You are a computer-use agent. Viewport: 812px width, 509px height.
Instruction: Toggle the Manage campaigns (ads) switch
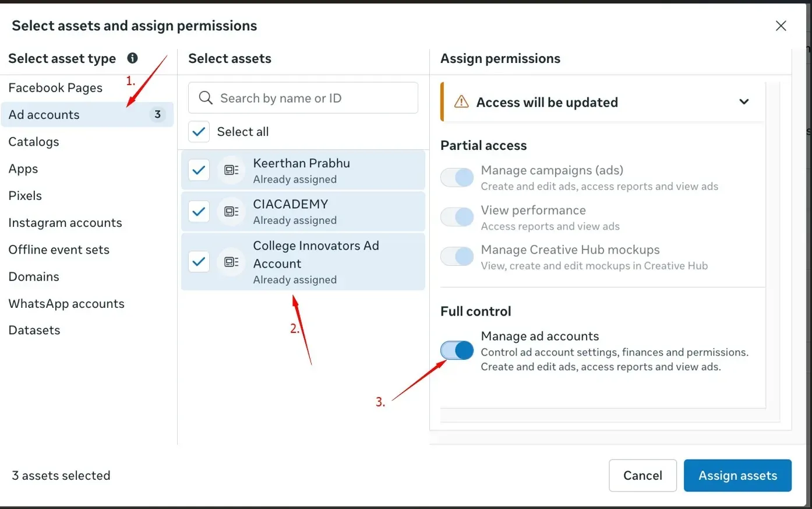pyautogui.click(x=457, y=177)
